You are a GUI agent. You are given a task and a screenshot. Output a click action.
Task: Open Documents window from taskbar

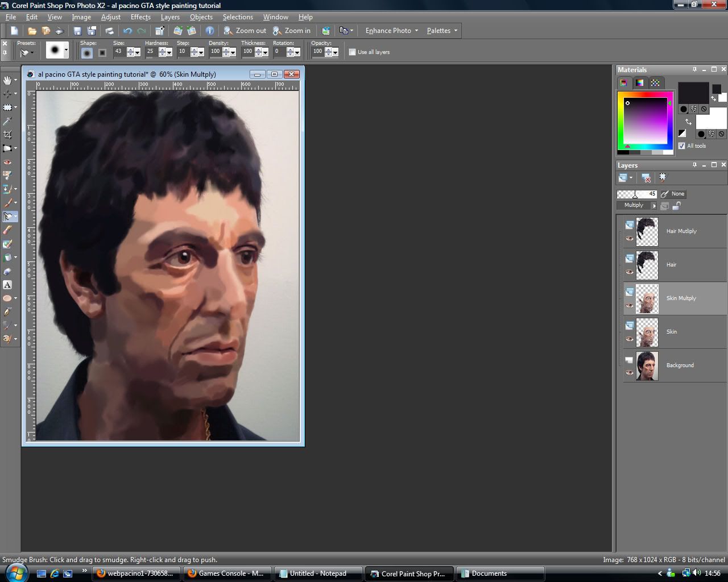[500, 573]
